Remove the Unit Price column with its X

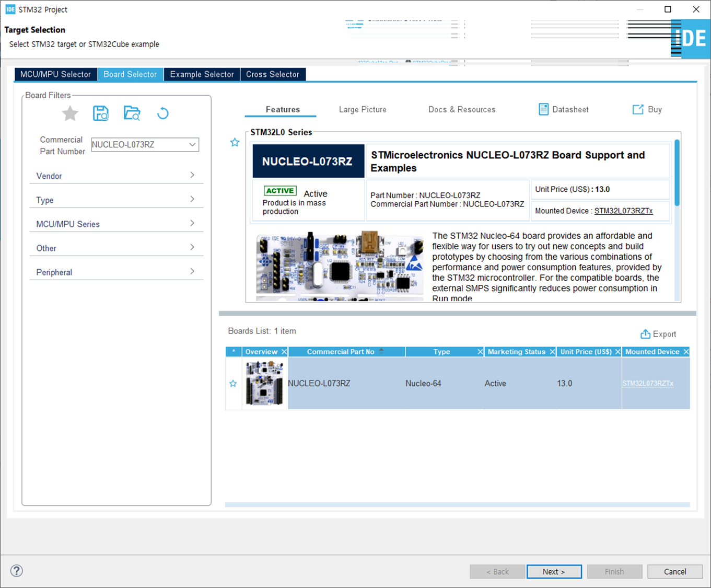click(x=617, y=352)
